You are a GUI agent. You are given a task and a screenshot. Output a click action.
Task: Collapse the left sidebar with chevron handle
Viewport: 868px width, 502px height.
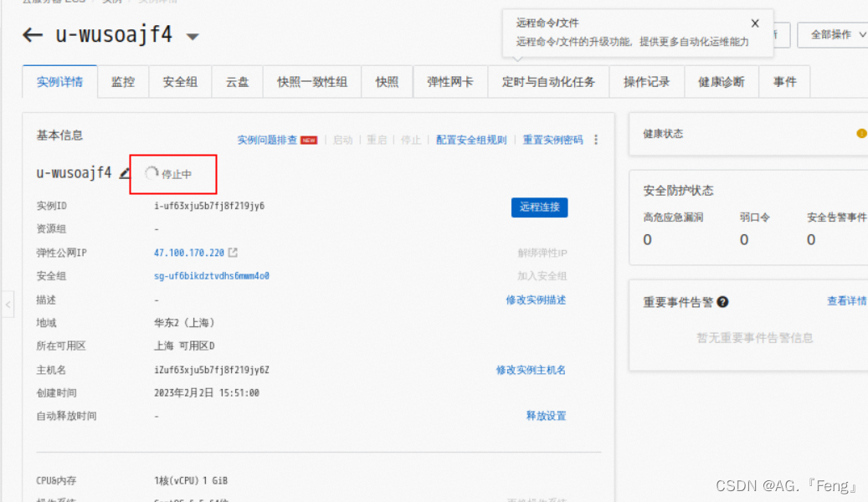click(x=8, y=305)
